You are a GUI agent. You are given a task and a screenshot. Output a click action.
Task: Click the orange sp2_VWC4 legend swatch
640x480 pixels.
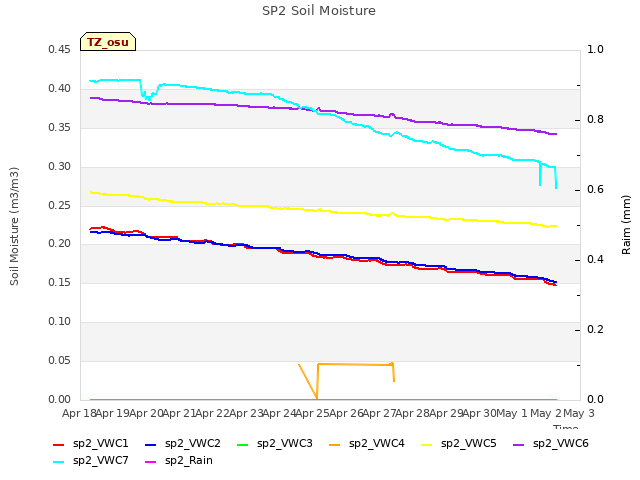coord(335,445)
